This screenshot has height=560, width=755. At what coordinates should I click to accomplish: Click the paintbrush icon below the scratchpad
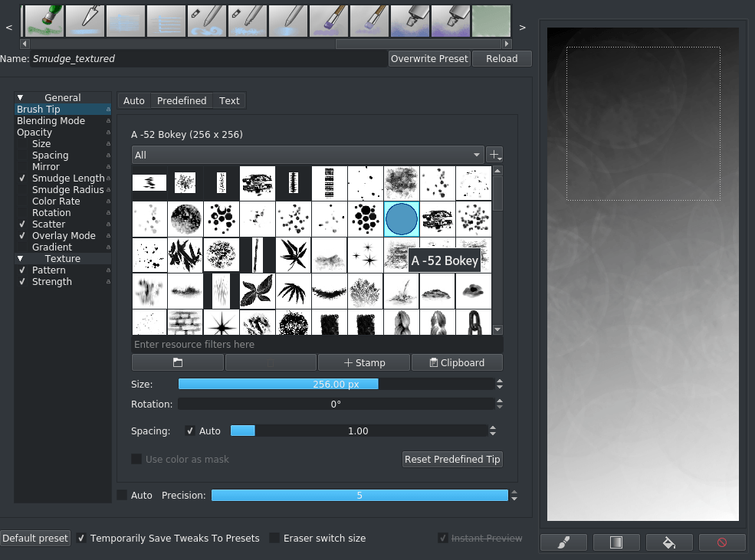pos(563,542)
